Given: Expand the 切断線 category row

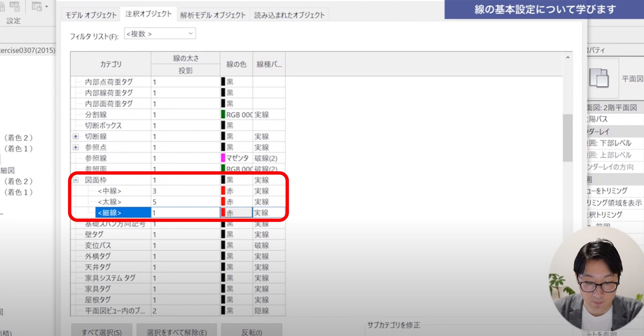Looking at the screenshot, I should [75, 136].
